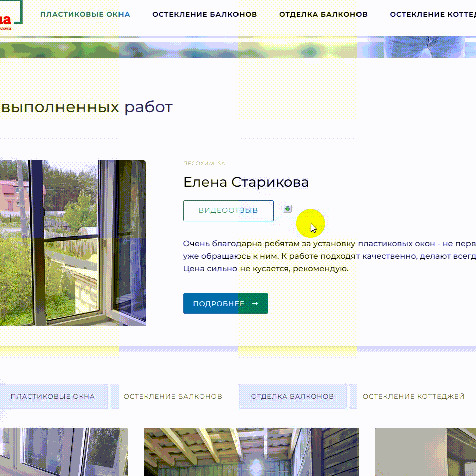The image size is (476, 476).
Task: Open ОСТЕКЛЕНИЕ БАЛКОНОВ in the top navigation
Action: point(204,14)
